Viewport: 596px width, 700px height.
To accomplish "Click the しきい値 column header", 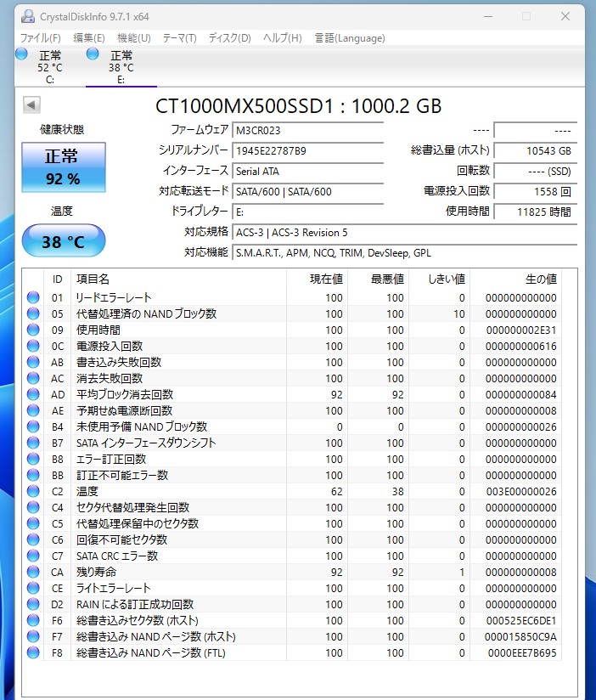I will 440,279.
